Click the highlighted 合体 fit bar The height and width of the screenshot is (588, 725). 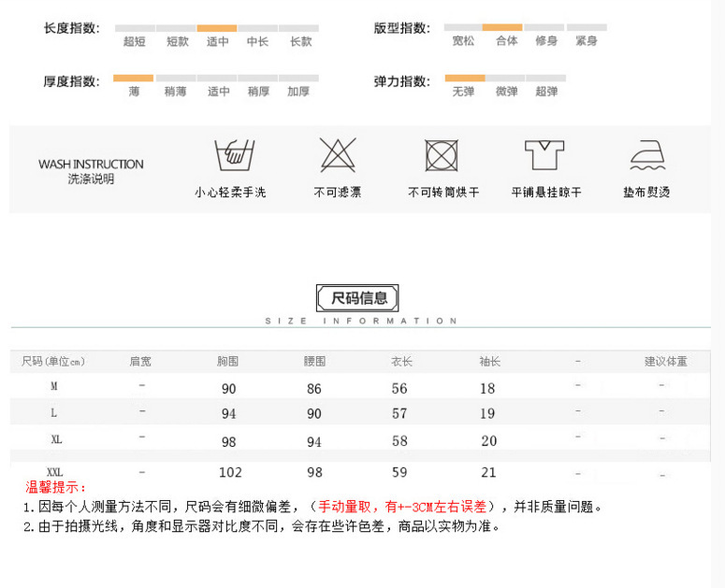coord(502,27)
